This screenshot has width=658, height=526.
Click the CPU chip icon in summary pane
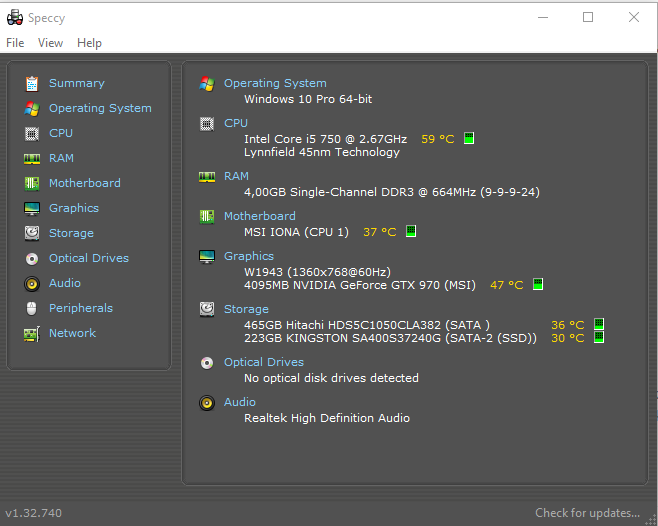coord(207,124)
